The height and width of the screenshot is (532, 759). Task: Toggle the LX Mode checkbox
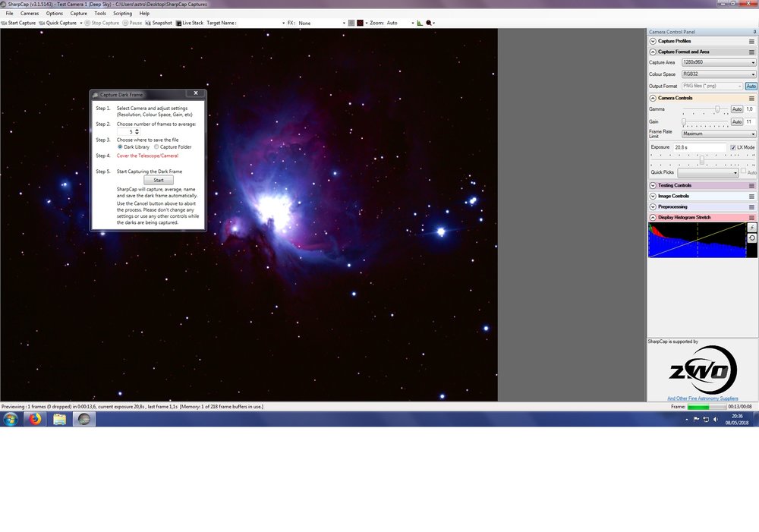pyautogui.click(x=733, y=147)
